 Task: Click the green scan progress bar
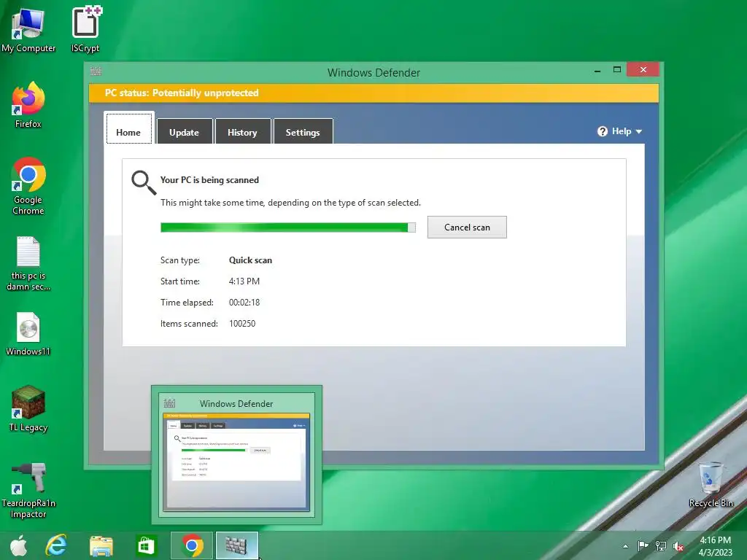tap(287, 227)
